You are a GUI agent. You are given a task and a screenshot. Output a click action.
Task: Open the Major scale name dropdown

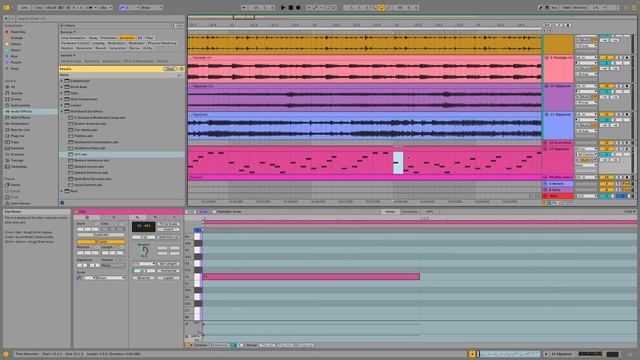[151, 7]
